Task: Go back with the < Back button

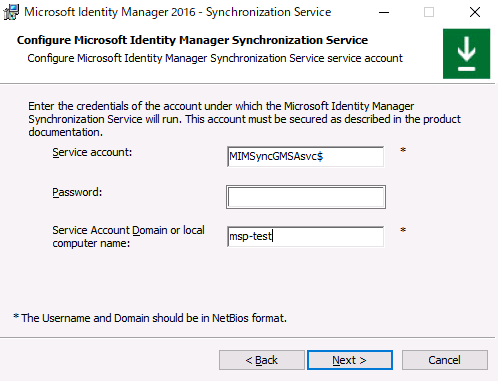Action: coord(262,360)
